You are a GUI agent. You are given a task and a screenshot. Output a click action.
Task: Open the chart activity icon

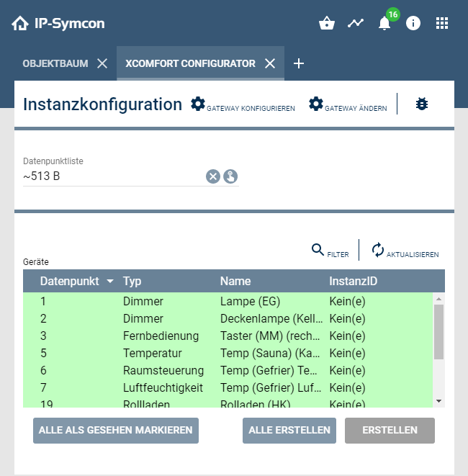[356, 23]
